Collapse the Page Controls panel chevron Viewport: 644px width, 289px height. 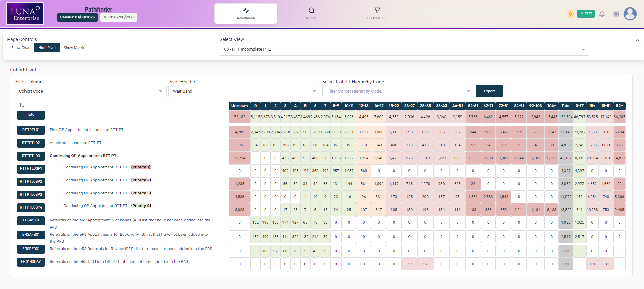pos(637,40)
